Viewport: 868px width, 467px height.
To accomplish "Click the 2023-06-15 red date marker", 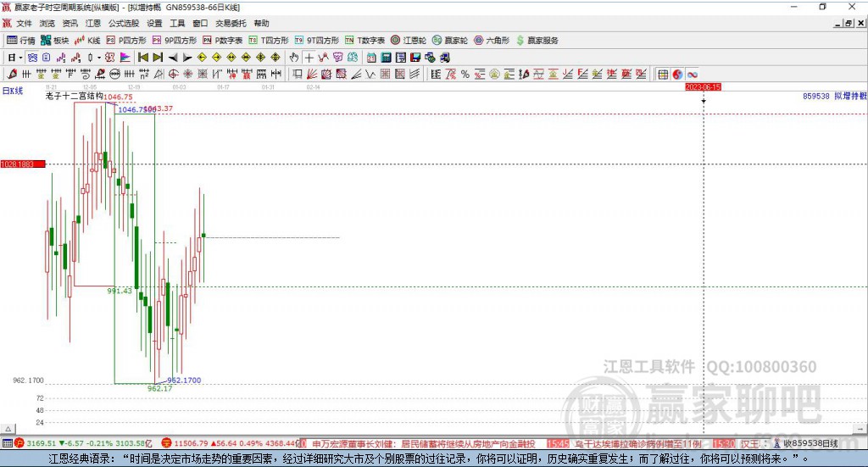I will click(703, 86).
